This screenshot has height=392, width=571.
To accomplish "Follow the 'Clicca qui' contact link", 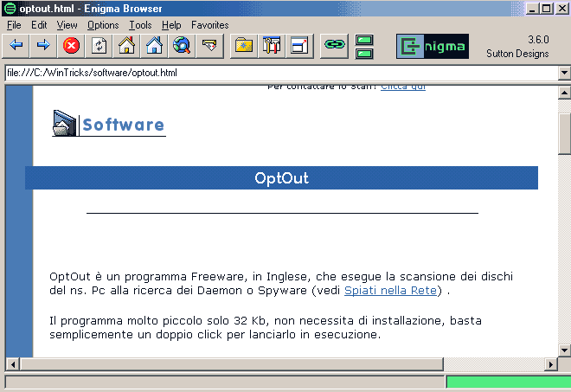I will click(403, 87).
